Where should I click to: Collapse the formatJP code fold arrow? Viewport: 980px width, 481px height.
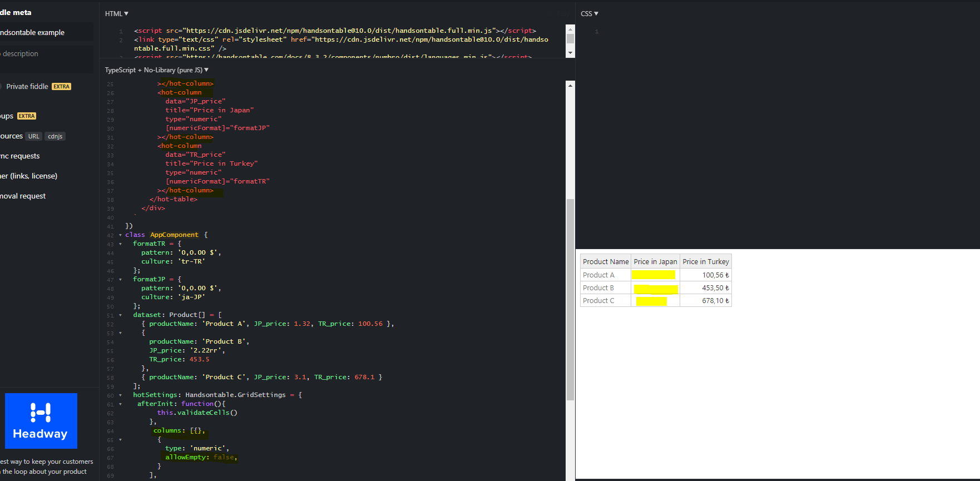(120, 280)
